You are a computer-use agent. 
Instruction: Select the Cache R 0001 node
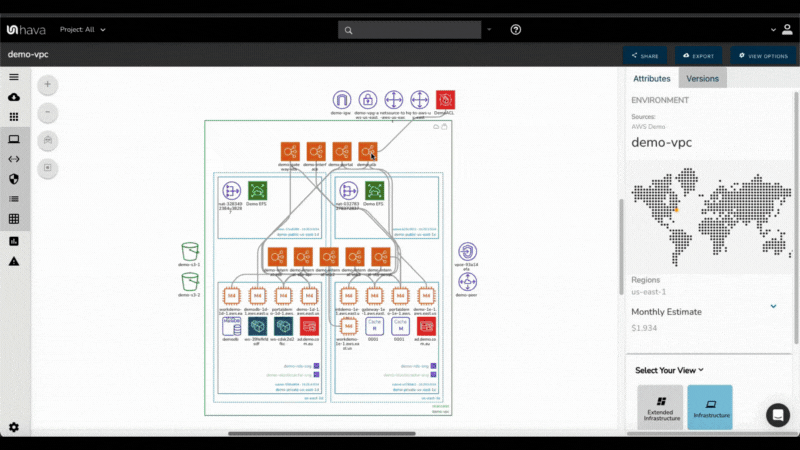374,327
